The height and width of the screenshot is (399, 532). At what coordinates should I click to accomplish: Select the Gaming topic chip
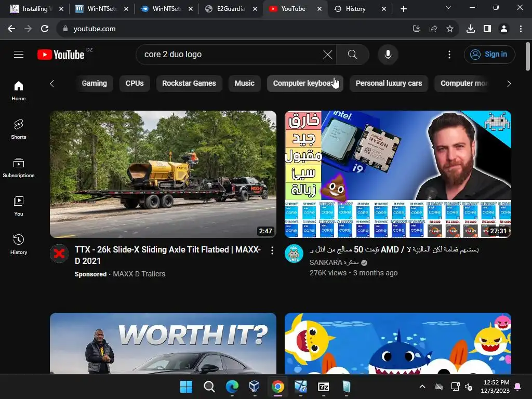point(94,84)
